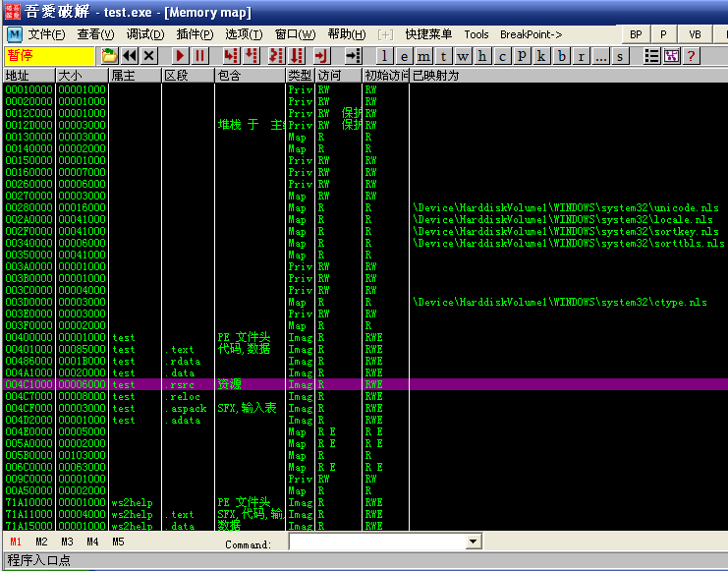
Task: Click the Step over toolbar icon
Action: 251,56
